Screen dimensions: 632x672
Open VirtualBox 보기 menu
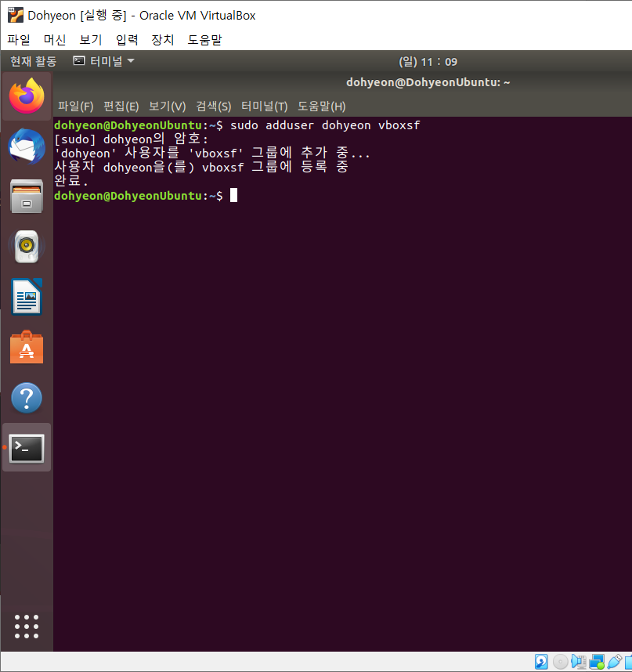tap(91, 40)
